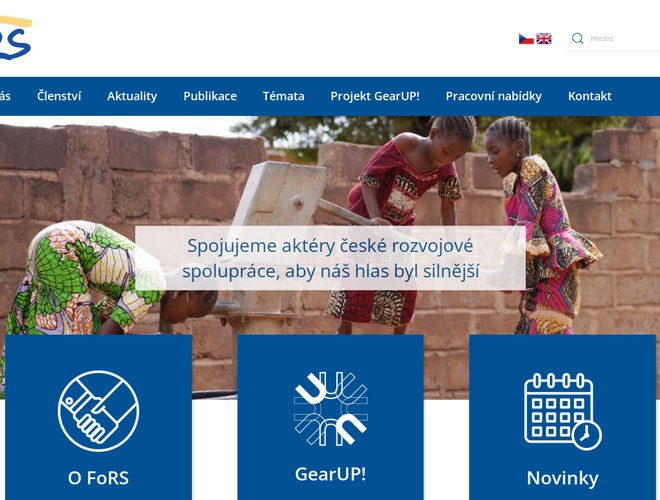Click the magnifying glass search icon
Image resolution: width=660 pixels, height=500 pixels.
[x=578, y=38]
